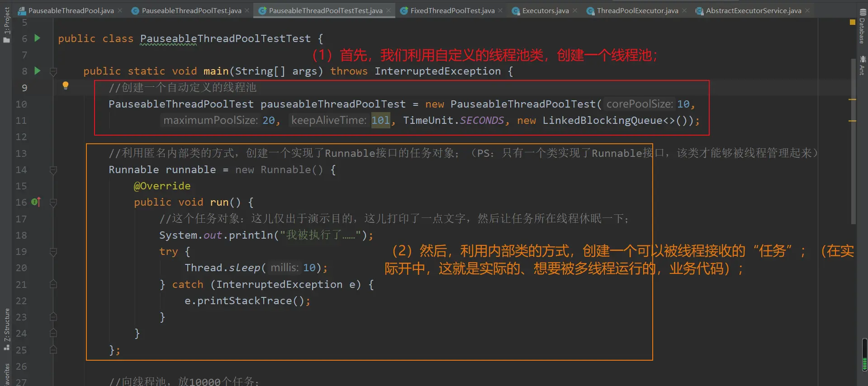Close the Executors.java tab
The height and width of the screenshot is (386, 868).
[x=575, y=10]
